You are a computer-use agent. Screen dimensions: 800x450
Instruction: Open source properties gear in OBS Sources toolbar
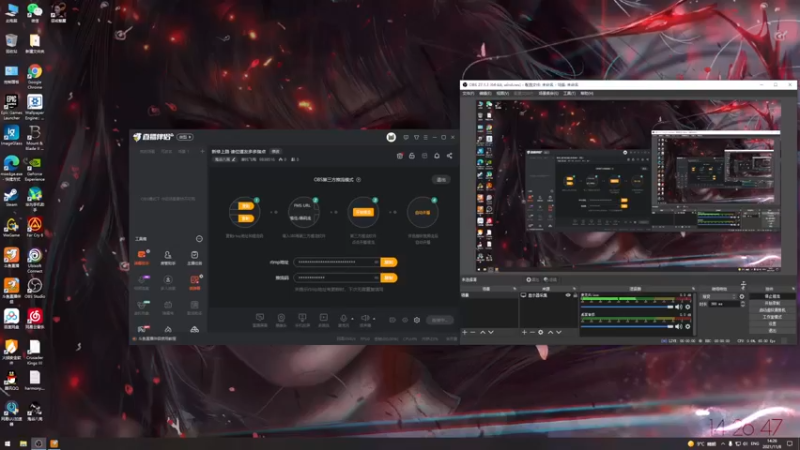(541, 332)
